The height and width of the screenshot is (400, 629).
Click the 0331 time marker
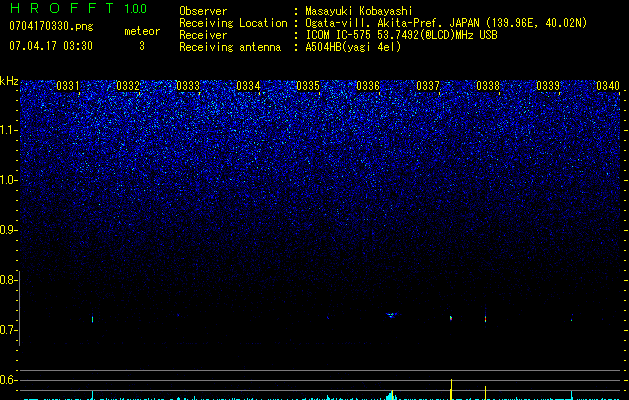[x=67, y=86]
